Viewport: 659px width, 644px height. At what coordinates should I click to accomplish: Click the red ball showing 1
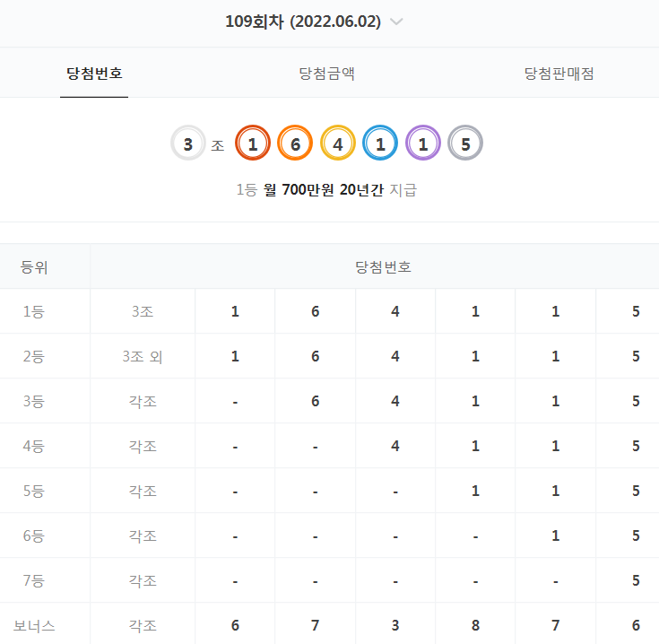(253, 143)
